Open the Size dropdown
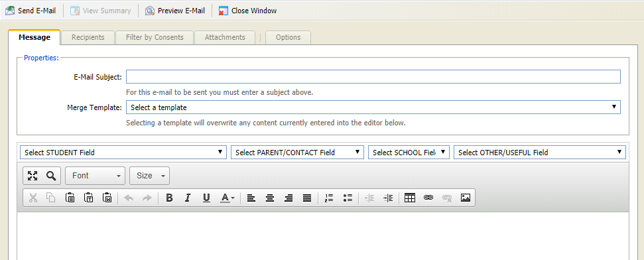644x260 pixels. (x=149, y=176)
